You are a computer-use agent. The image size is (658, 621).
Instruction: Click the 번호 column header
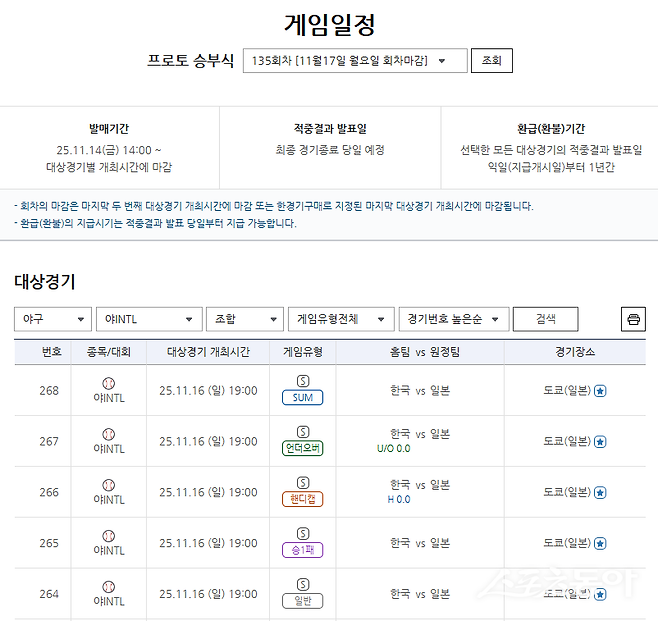click(52, 352)
